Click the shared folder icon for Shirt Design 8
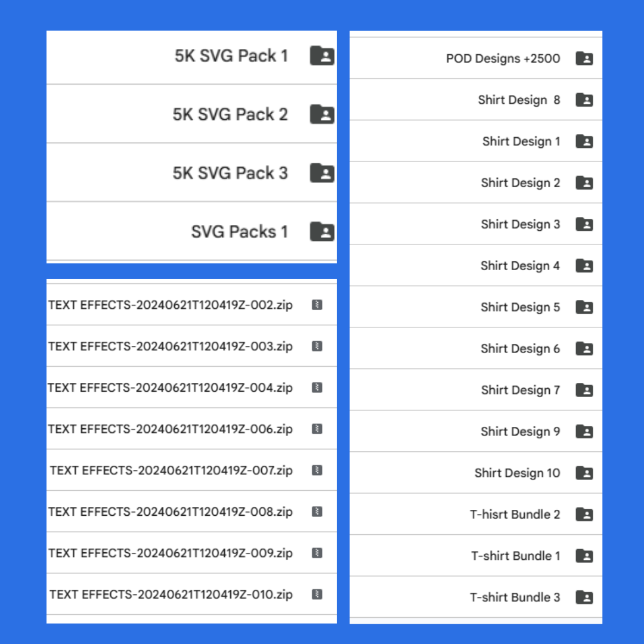This screenshot has height=644, width=644. (x=584, y=100)
